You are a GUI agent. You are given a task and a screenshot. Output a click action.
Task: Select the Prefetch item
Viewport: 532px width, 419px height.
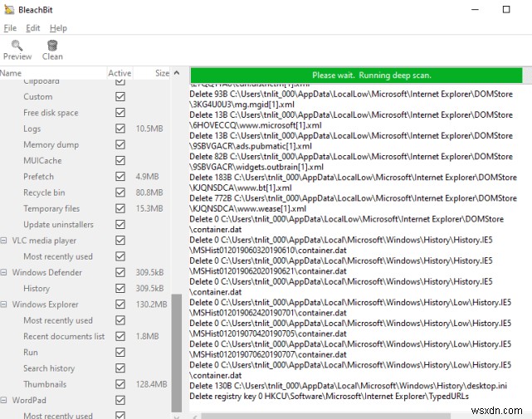tap(38, 177)
